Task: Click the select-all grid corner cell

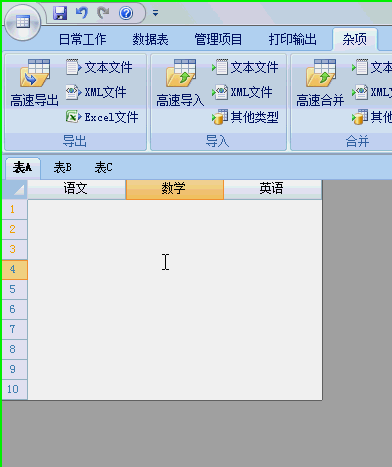Action: pos(14,189)
